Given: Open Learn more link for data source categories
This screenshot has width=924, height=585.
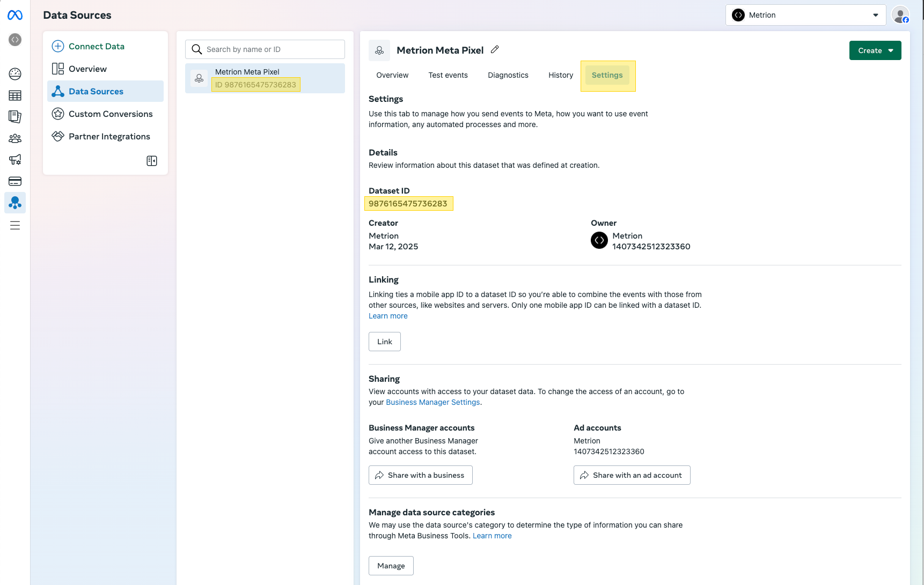Looking at the screenshot, I should (x=492, y=536).
